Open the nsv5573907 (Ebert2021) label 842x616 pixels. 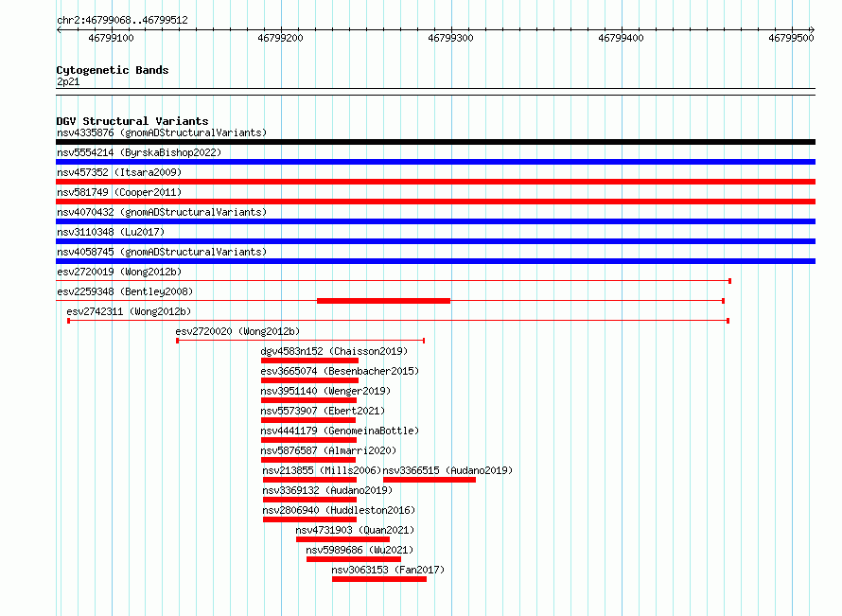tap(323, 411)
